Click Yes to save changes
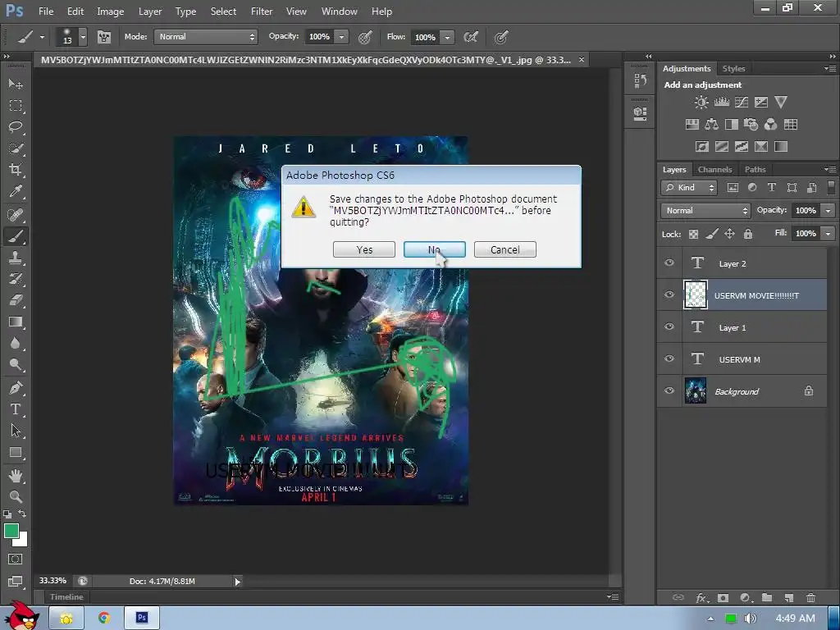This screenshot has height=630, width=840. 364,249
